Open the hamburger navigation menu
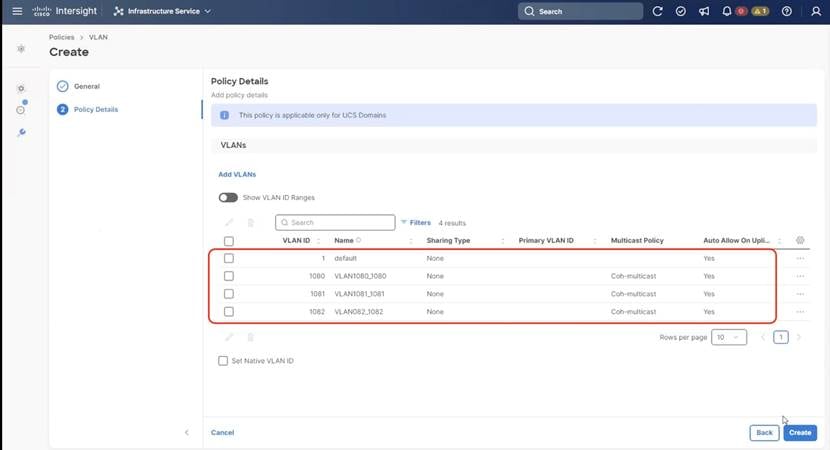 point(17,11)
